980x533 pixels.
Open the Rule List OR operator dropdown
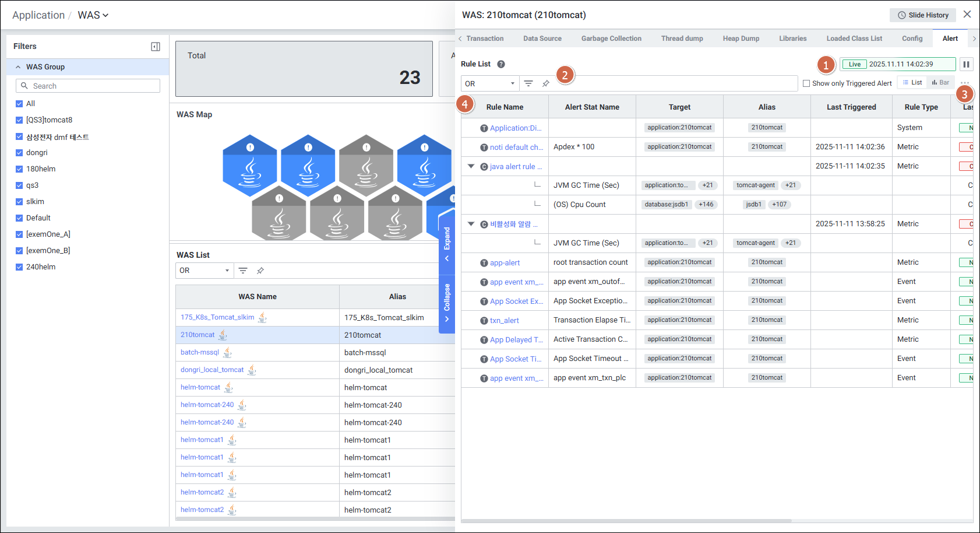[x=489, y=83]
